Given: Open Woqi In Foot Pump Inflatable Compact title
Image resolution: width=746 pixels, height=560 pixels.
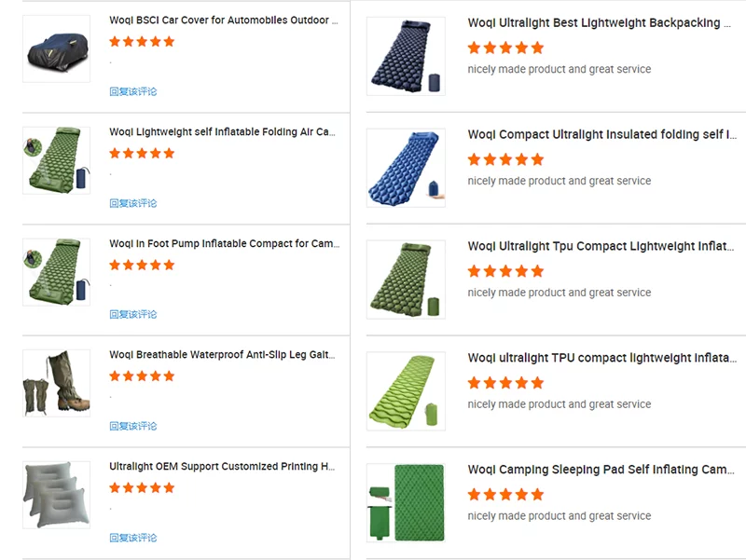Looking at the screenshot, I should coord(224,243).
